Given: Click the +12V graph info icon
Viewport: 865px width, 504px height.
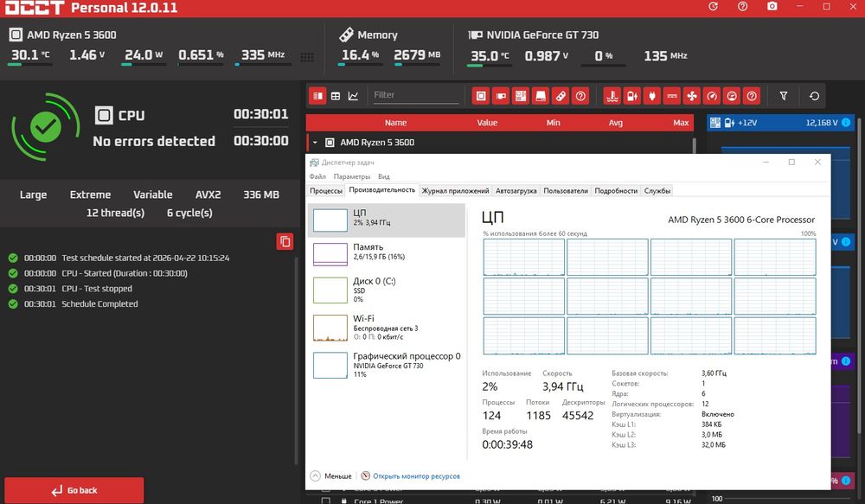Looking at the screenshot, I should click(846, 123).
